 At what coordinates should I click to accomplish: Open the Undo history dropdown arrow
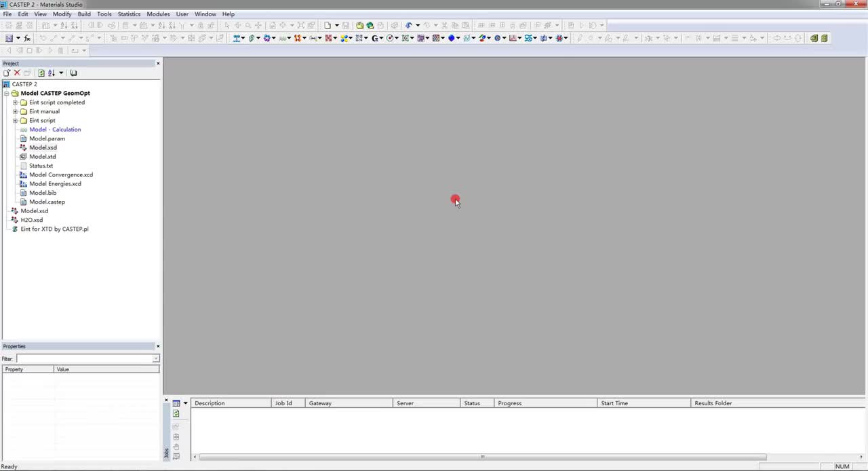[418, 25]
